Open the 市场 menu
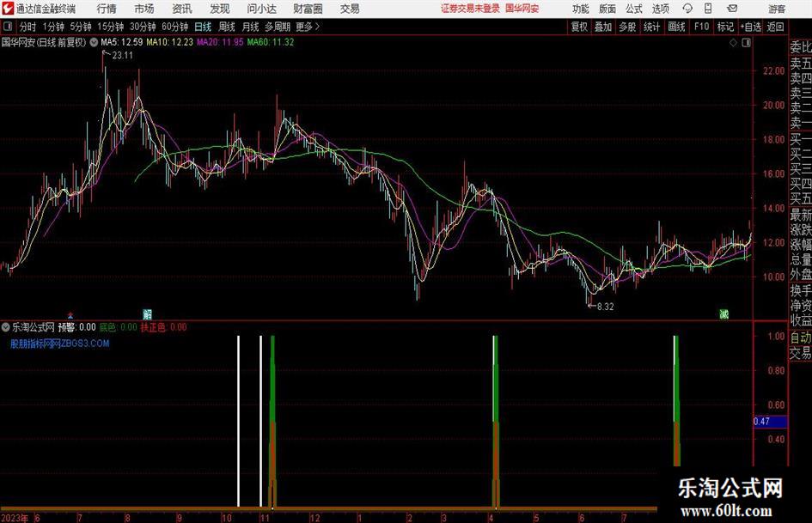 coord(144,9)
